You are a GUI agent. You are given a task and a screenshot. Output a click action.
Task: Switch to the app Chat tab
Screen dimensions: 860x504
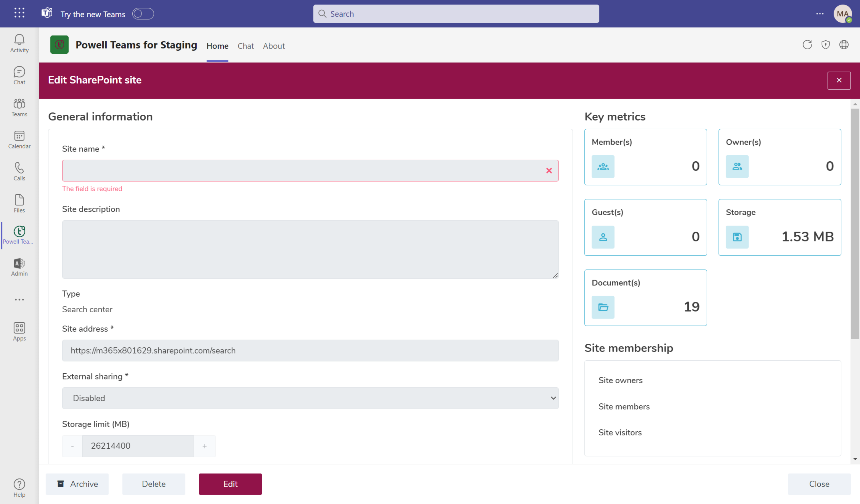tap(245, 46)
